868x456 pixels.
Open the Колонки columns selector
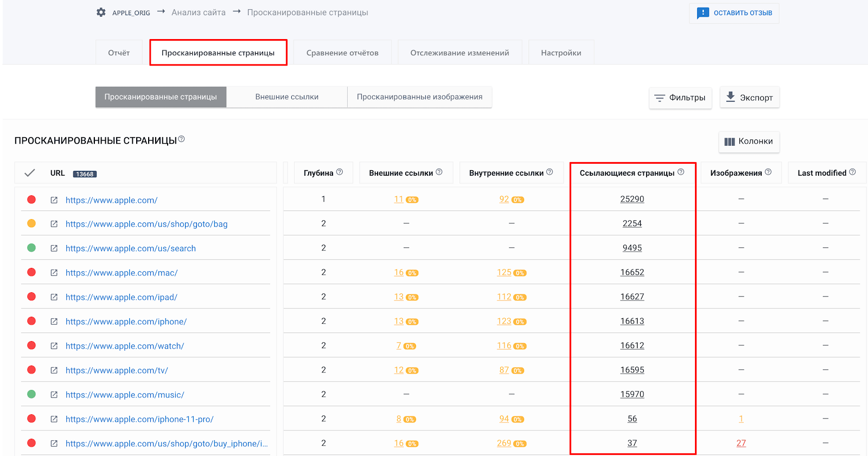click(749, 142)
